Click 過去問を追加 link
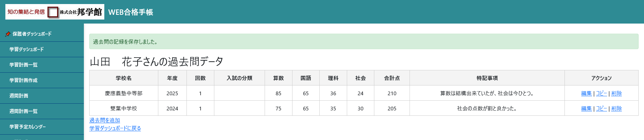This screenshot has height=140, width=644. 105,120
